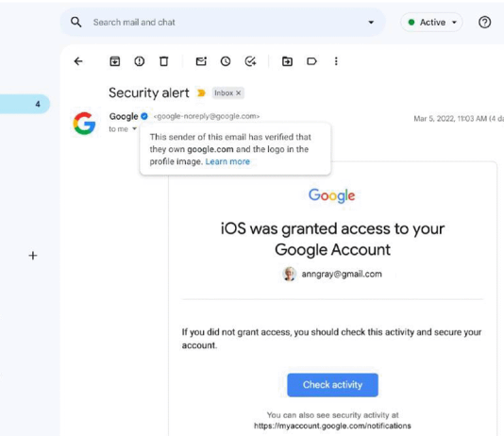
Task: Snooze the email with the clock icon
Action: [226, 61]
